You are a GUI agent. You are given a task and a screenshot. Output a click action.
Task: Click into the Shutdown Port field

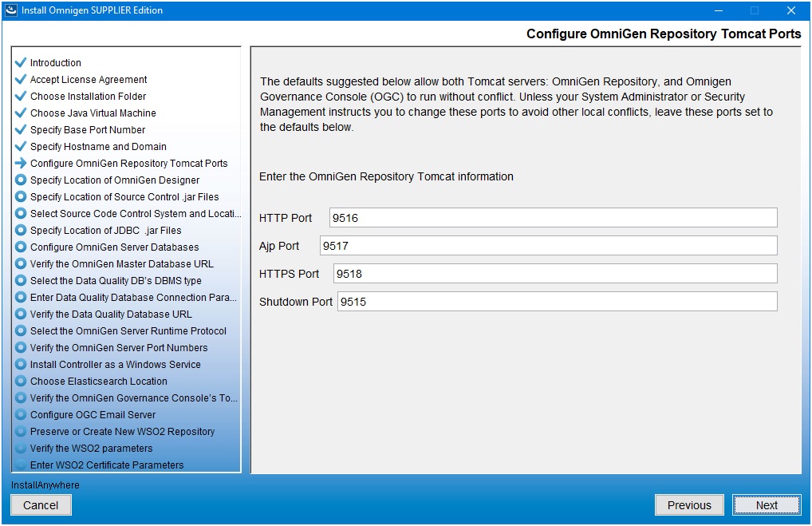(x=558, y=302)
